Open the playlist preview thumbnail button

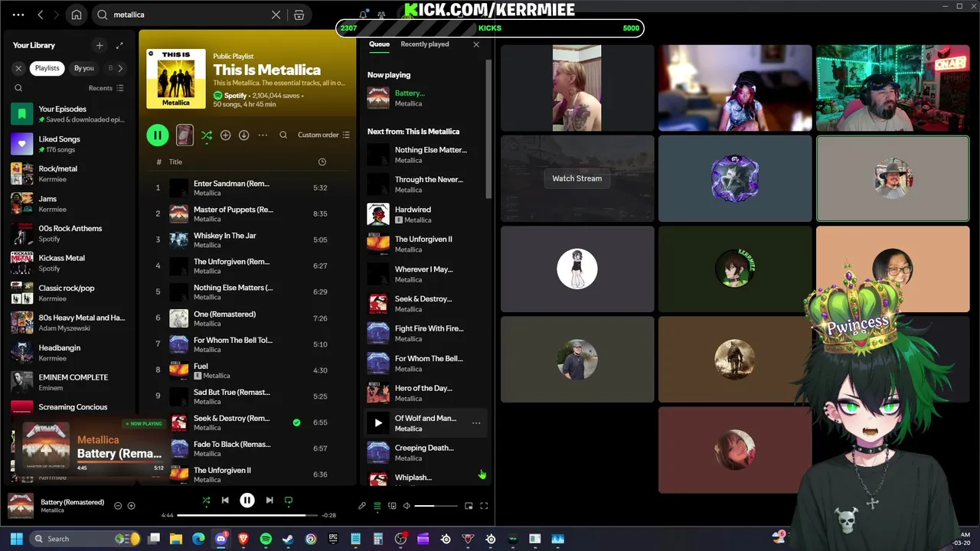coord(185,135)
